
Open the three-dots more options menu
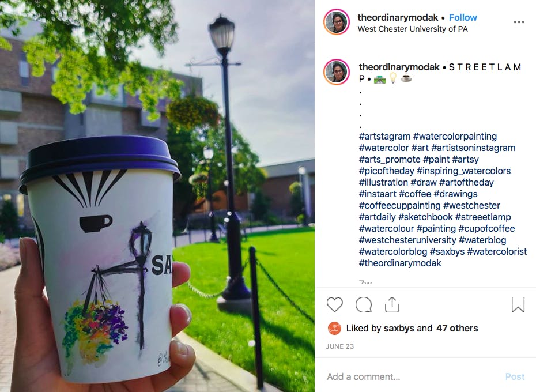click(x=519, y=22)
